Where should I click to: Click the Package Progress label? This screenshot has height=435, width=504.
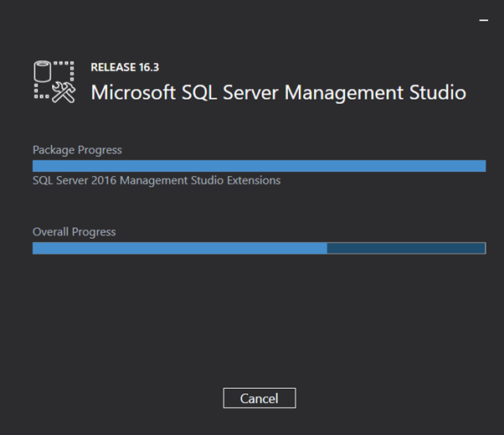(77, 150)
